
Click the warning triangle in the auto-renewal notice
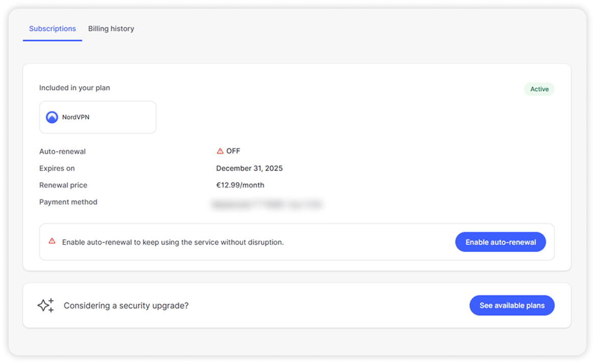pos(52,241)
